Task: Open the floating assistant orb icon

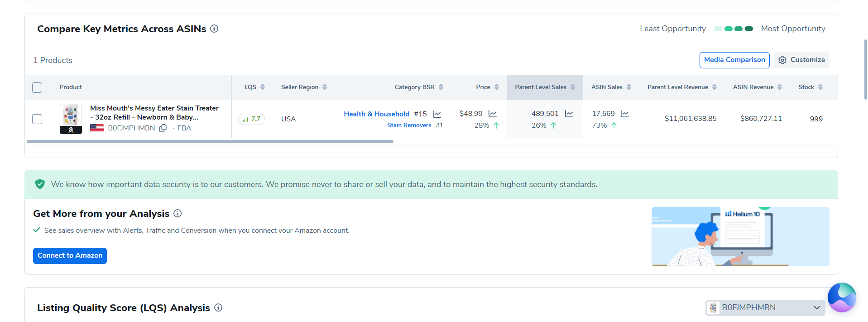Action: 842,297
